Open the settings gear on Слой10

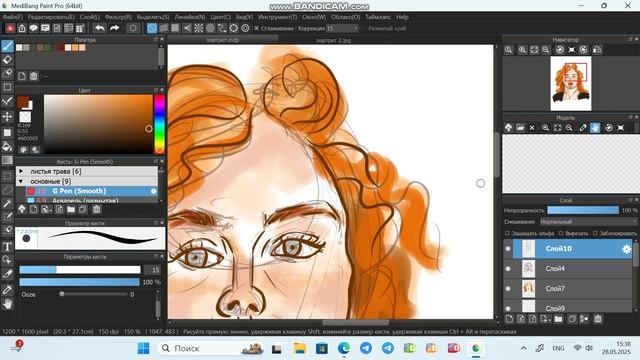pos(627,249)
